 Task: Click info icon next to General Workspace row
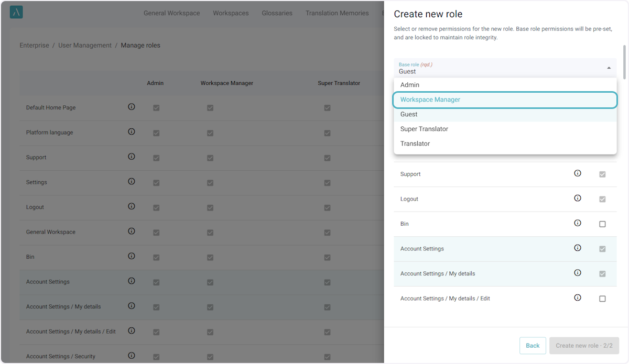[132, 231]
